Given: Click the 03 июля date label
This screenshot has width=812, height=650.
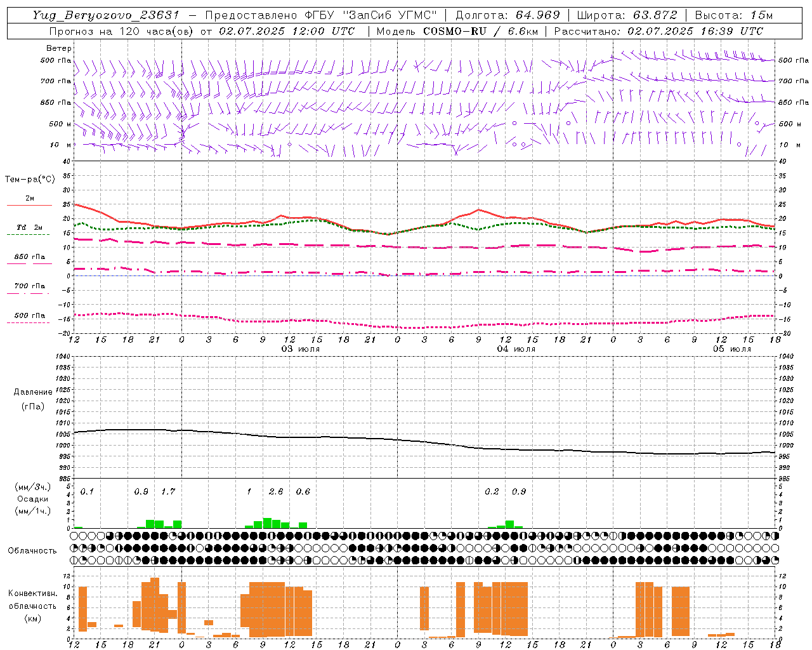Looking at the screenshot, I should click(301, 349).
